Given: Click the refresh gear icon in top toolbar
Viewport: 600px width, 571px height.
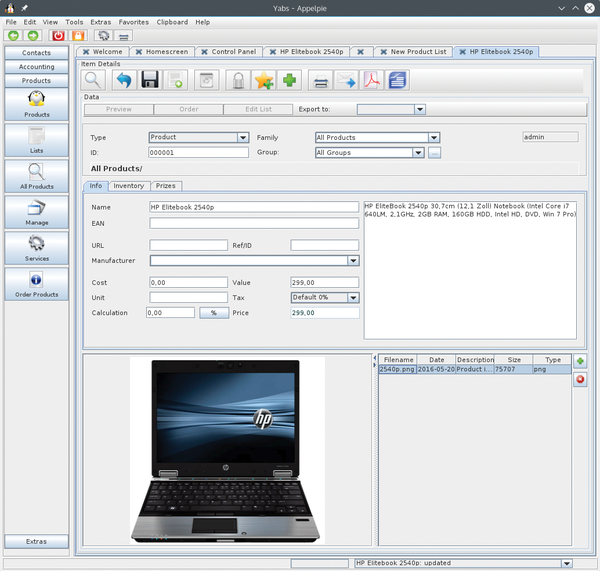Looking at the screenshot, I should click(104, 36).
